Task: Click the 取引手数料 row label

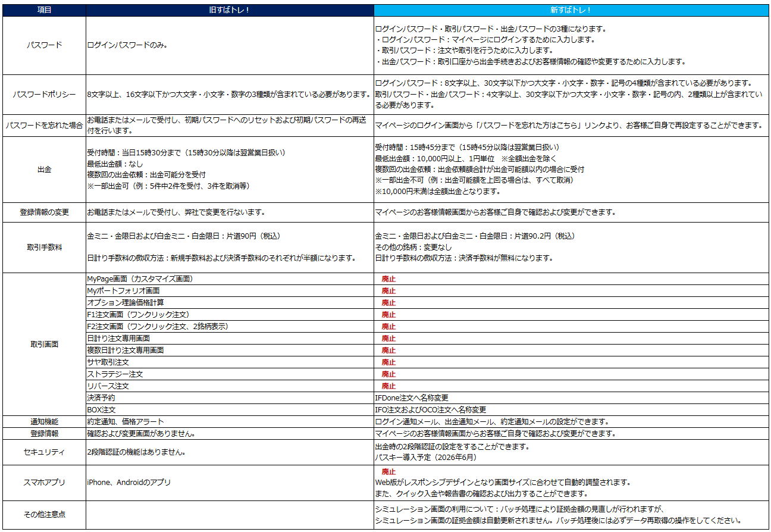Action: tap(44, 247)
